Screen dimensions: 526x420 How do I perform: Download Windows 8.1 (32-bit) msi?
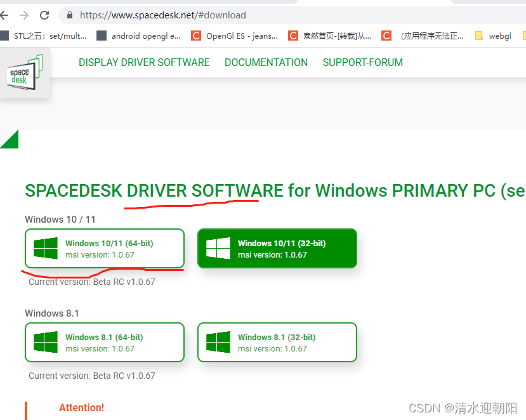[x=277, y=342]
